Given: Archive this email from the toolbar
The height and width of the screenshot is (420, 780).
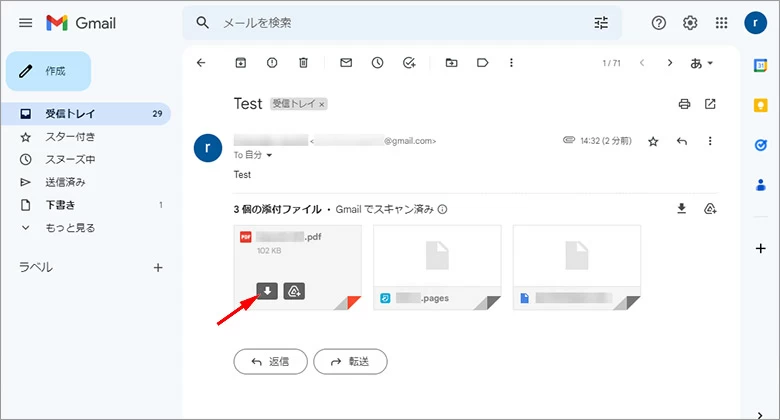Looking at the screenshot, I should (240, 63).
